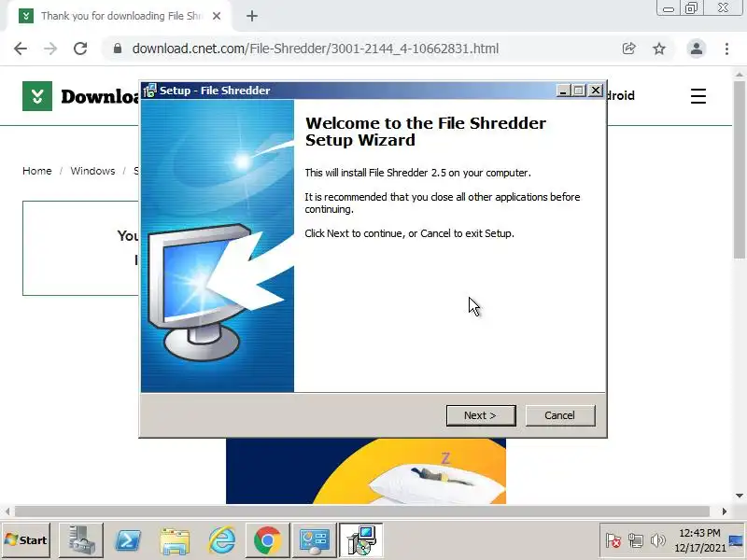Viewport: 747px width, 560px height.
Task: Open a new Chrome tab
Action: coord(252,16)
